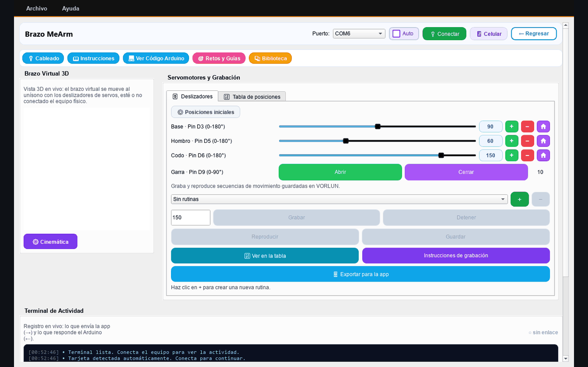Increase Codo angle with green plus
The image size is (588, 367).
point(512,155)
